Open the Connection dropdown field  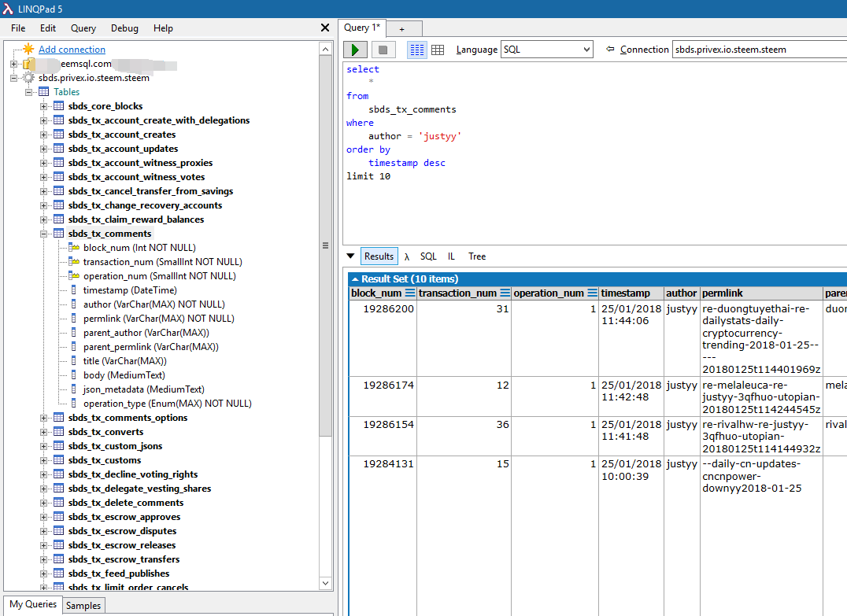coord(760,49)
